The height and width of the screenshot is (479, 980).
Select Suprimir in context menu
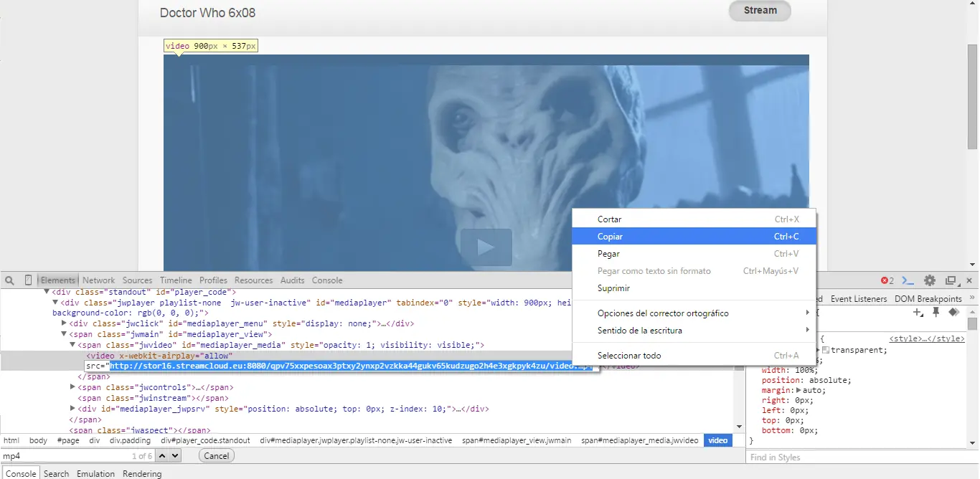694,288
